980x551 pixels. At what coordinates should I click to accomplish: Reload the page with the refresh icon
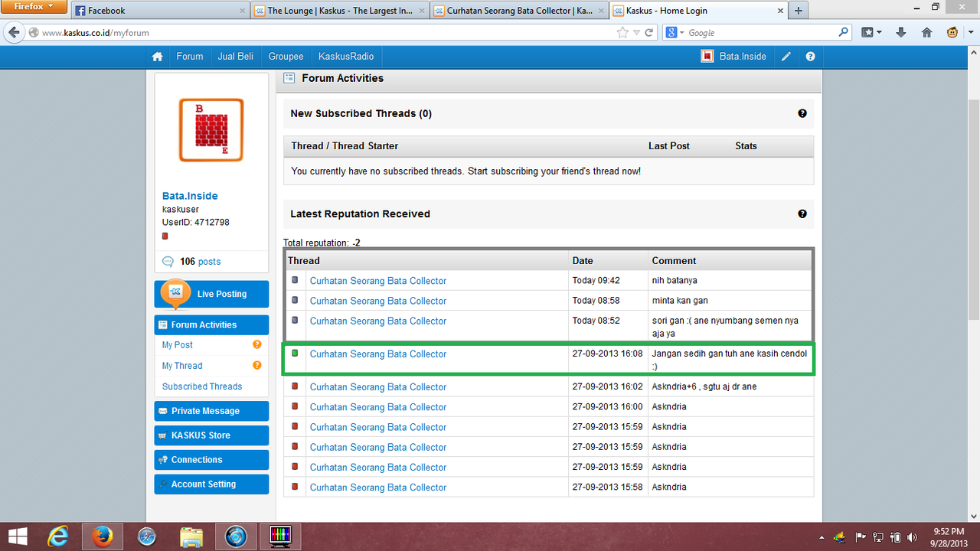(649, 33)
